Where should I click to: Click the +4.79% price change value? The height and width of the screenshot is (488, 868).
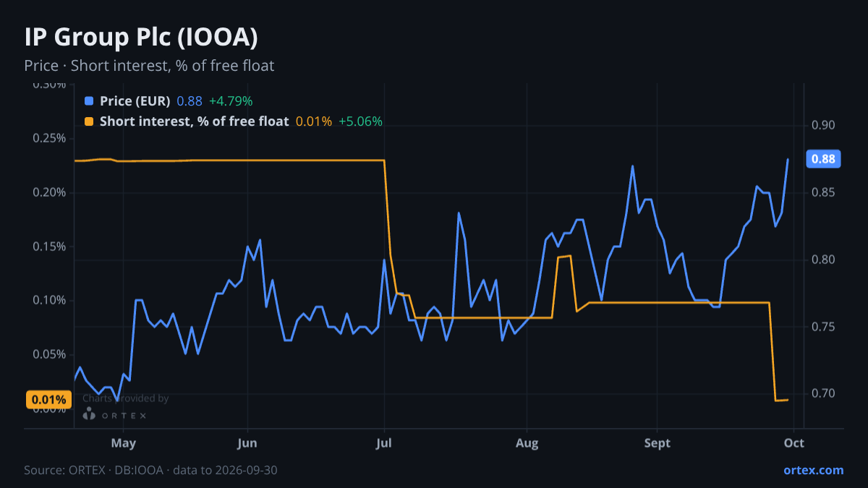231,101
